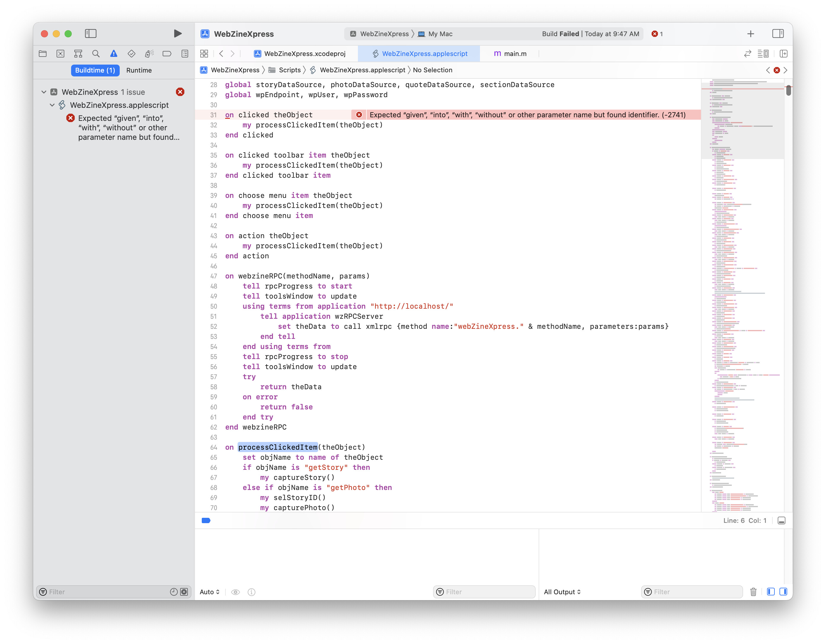Click highlighted processClickedItem identifier on line 64
This screenshot has width=826, height=644.
278,447
